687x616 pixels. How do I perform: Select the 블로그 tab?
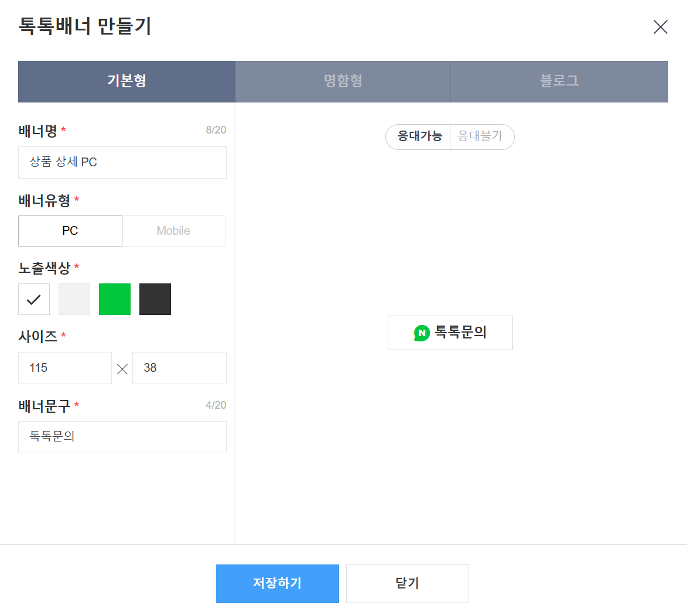(559, 81)
